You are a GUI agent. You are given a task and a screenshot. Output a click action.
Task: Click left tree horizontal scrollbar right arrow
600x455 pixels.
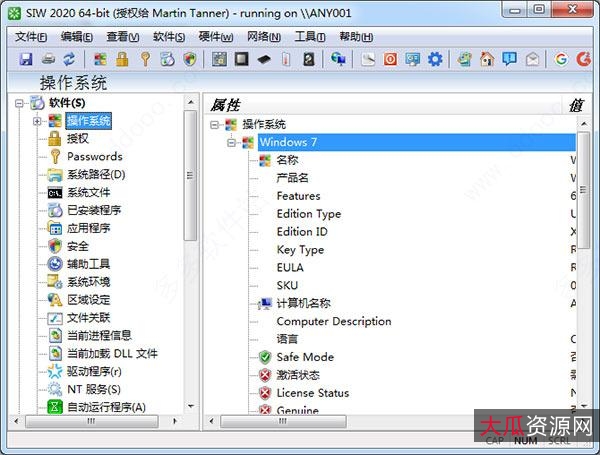coord(174,421)
